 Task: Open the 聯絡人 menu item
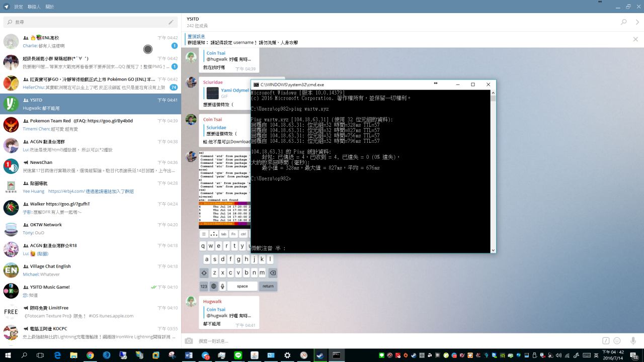click(x=34, y=7)
